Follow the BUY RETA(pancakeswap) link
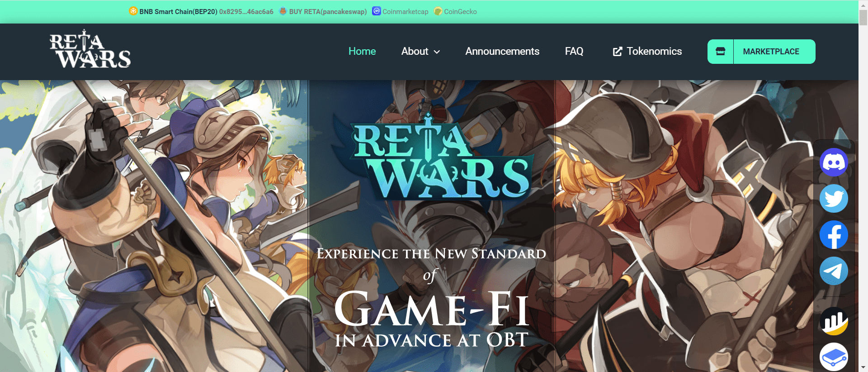Image resolution: width=868 pixels, height=372 pixels. tap(328, 12)
